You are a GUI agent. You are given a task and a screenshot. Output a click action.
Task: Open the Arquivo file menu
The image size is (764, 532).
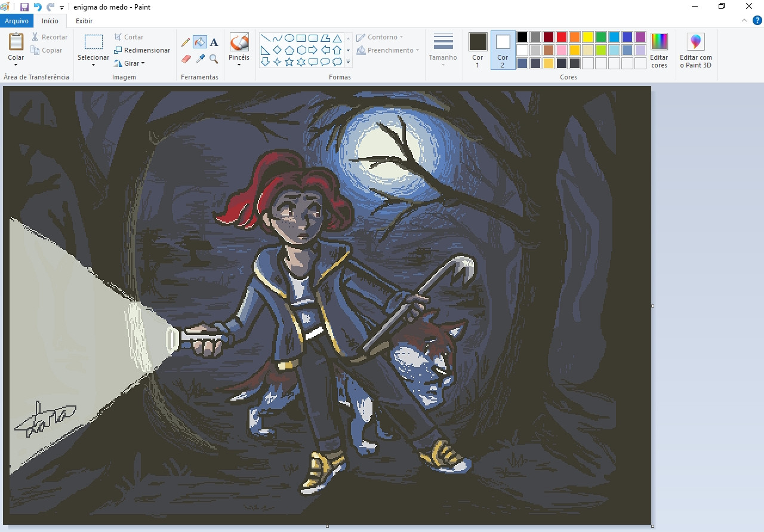click(16, 21)
